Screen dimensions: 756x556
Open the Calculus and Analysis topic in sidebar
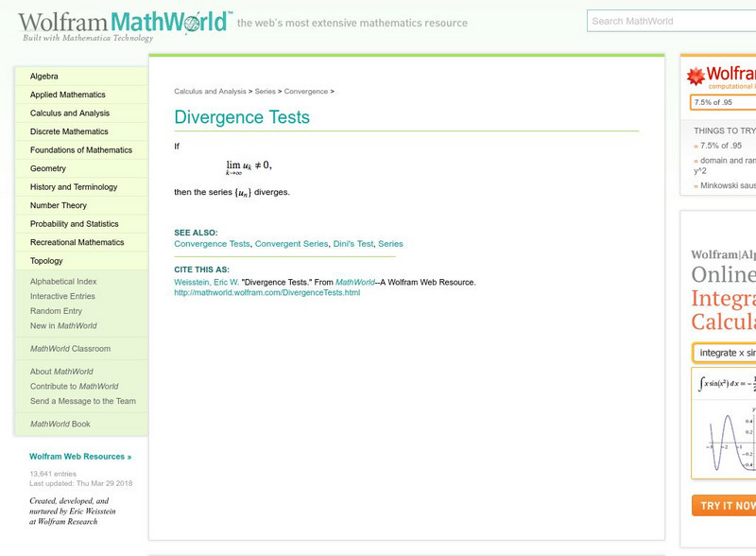tap(70, 113)
